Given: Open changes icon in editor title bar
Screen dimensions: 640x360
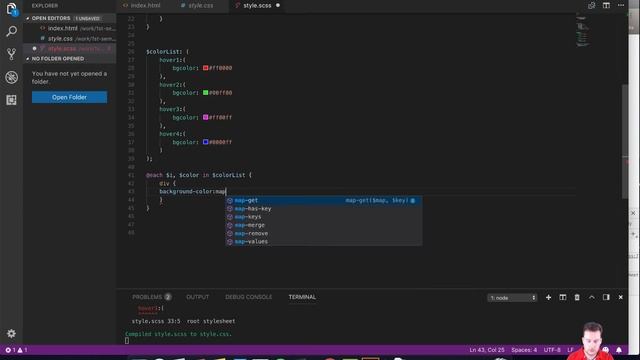Looking at the screenshot, I should [591, 5].
